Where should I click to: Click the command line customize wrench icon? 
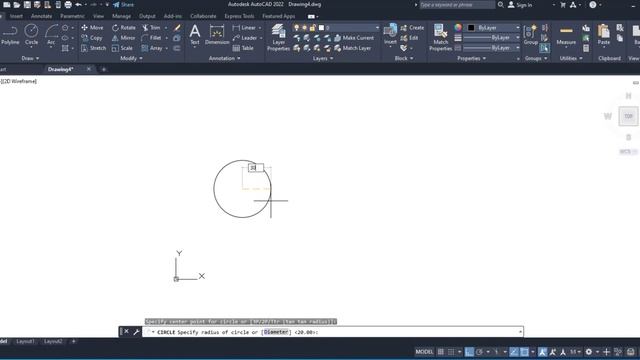[136, 332]
